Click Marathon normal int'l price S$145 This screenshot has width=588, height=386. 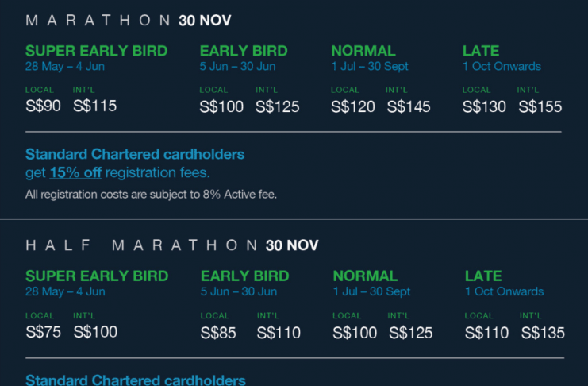[x=409, y=107]
